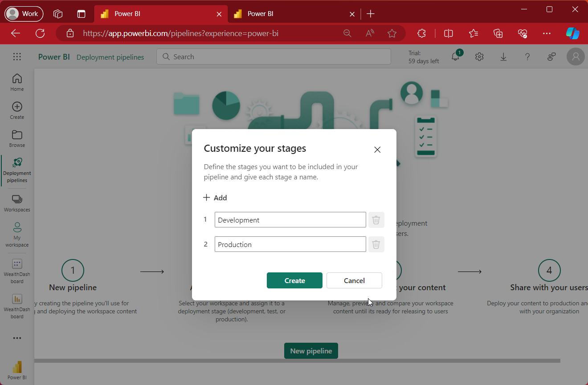Image resolution: width=588 pixels, height=385 pixels.
Task: Open Copilot in the browser toolbar
Action: (573, 33)
